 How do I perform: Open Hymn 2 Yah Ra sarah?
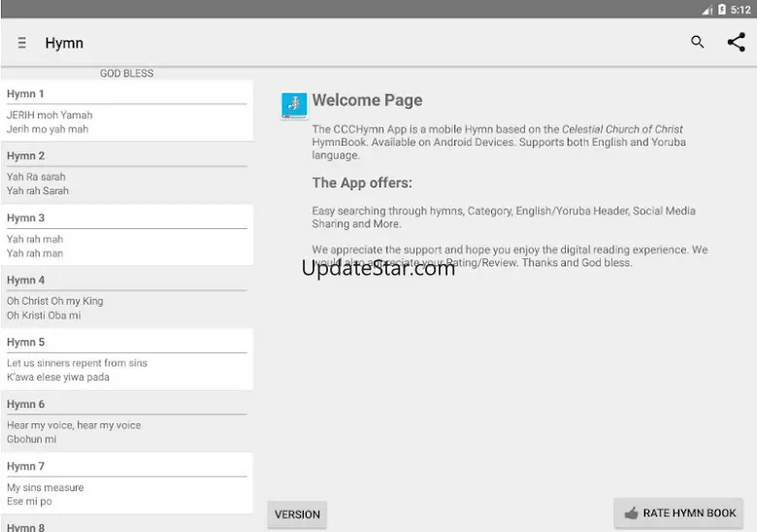coord(127,173)
